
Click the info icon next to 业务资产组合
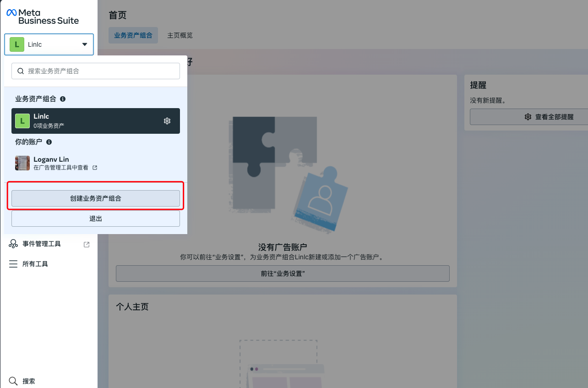[x=63, y=99]
